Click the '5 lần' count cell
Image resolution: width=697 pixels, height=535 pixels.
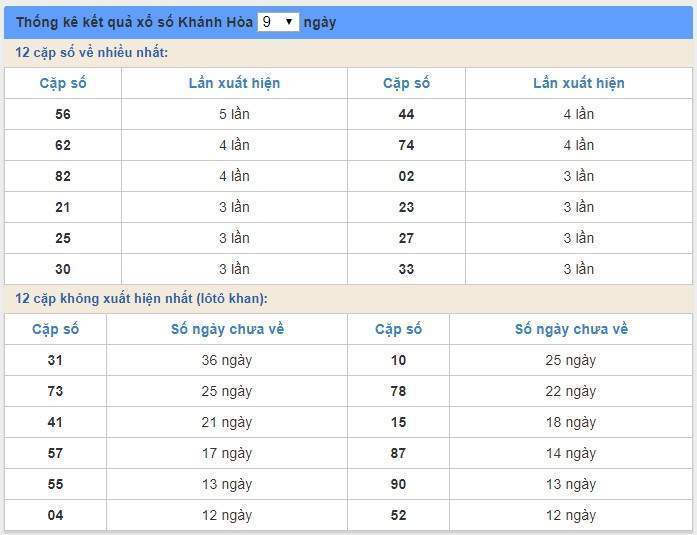[x=234, y=114]
